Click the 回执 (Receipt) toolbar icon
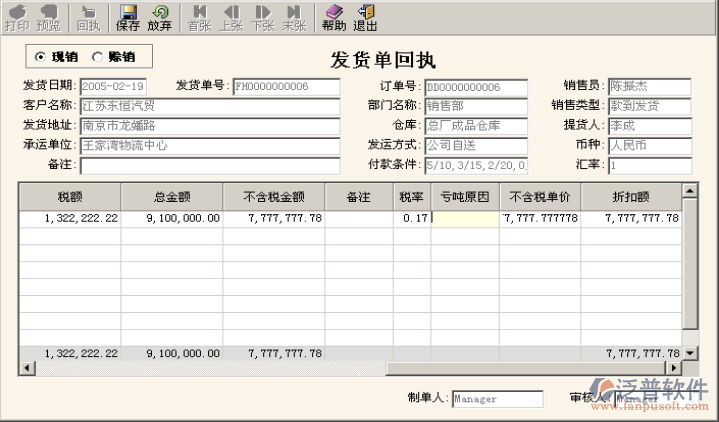The width and height of the screenshot is (719, 422). pyautogui.click(x=88, y=17)
